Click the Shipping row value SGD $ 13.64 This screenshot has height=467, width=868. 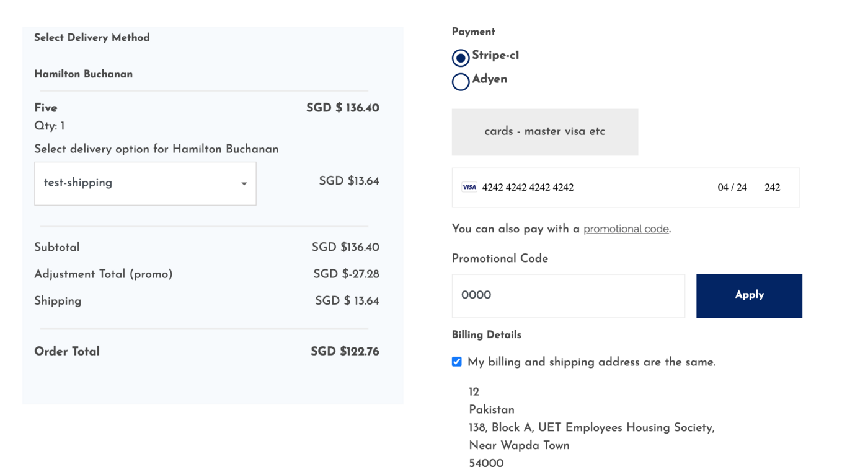[x=347, y=301]
